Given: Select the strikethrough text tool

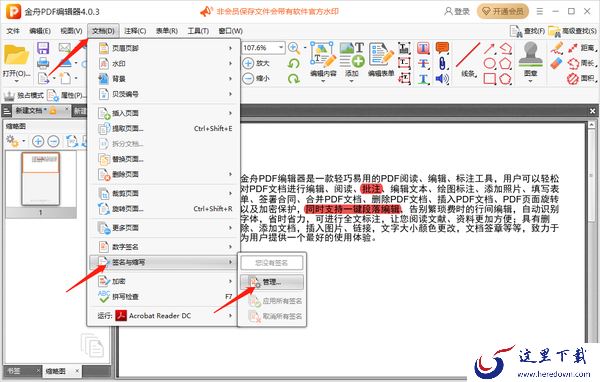Looking at the screenshot, I should pos(423,64).
